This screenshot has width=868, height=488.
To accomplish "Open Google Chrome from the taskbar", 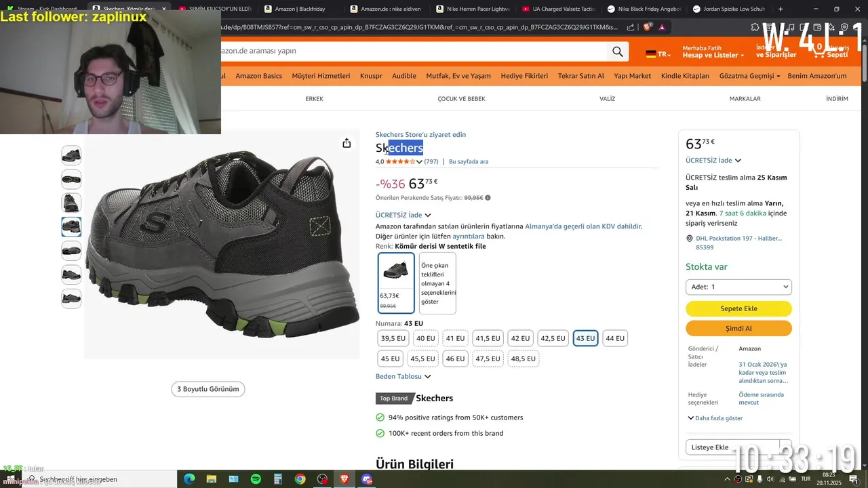I will pyautogui.click(x=300, y=479).
